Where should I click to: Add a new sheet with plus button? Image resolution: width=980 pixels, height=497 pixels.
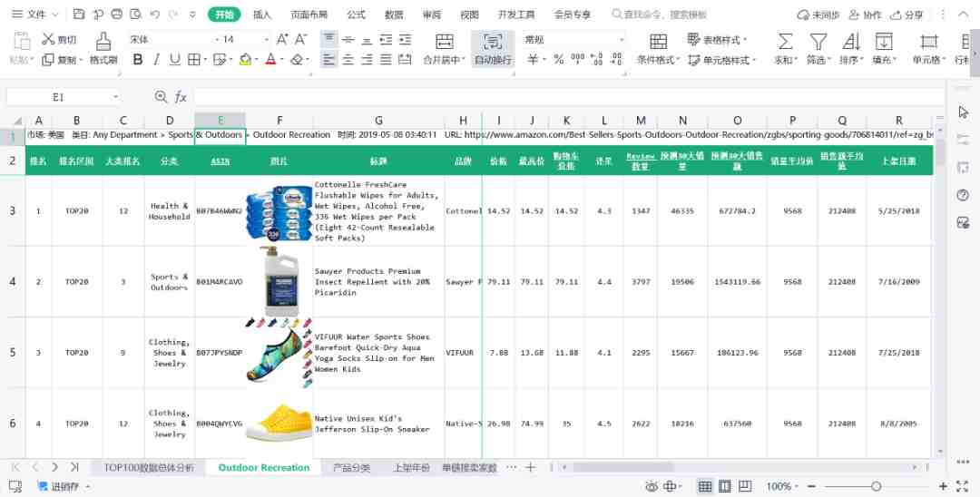coord(530,467)
